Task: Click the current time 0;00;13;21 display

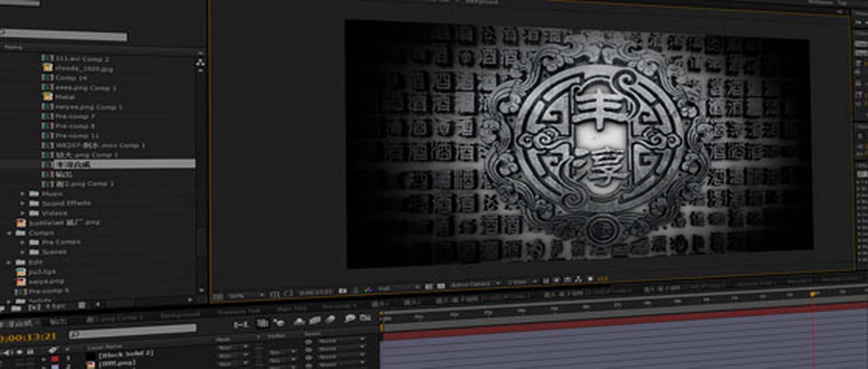Action: [x=28, y=337]
